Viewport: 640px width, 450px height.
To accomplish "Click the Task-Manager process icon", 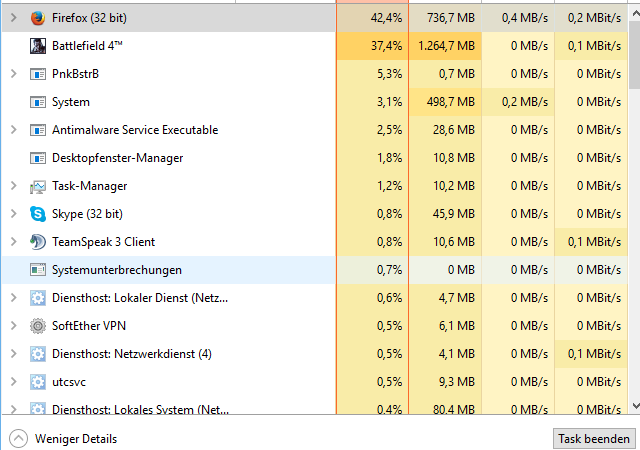I will (38, 186).
